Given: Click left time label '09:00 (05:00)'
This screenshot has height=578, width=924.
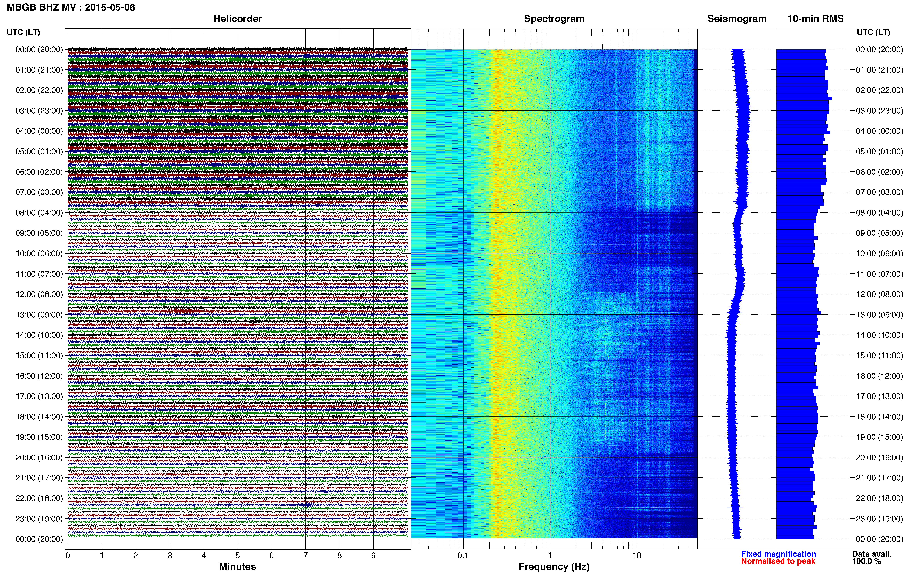Looking at the screenshot, I should tap(39, 233).
